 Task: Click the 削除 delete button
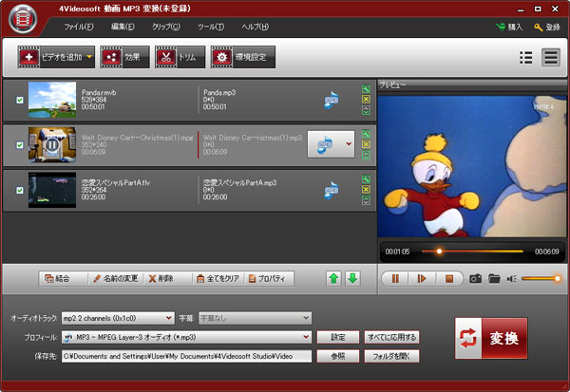point(167,279)
